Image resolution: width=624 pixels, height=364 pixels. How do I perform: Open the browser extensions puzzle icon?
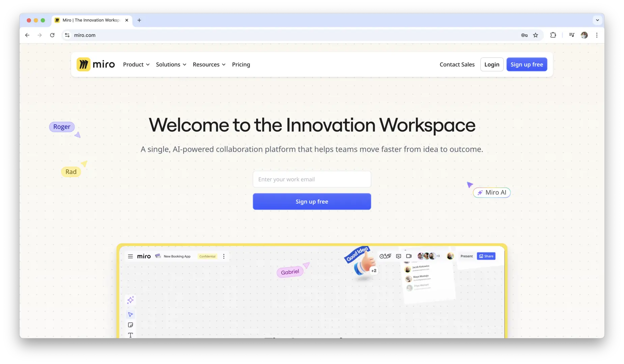point(553,35)
